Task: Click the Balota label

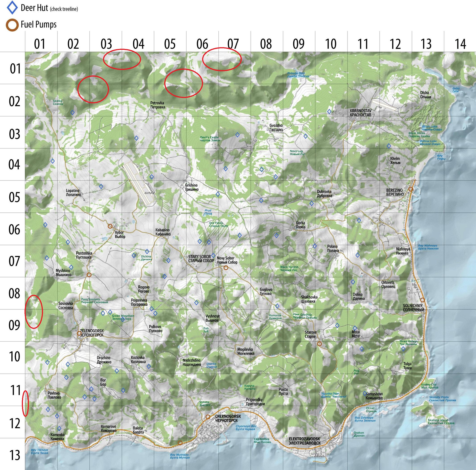Action: (x=138, y=430)
